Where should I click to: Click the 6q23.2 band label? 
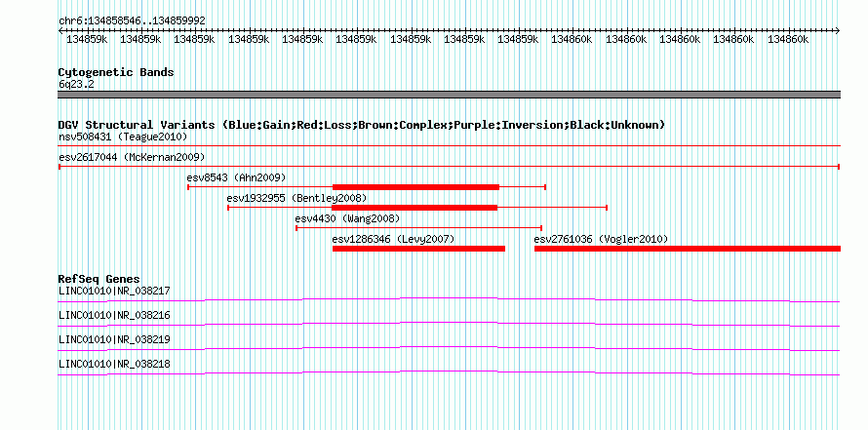click(x=76, y=84)
